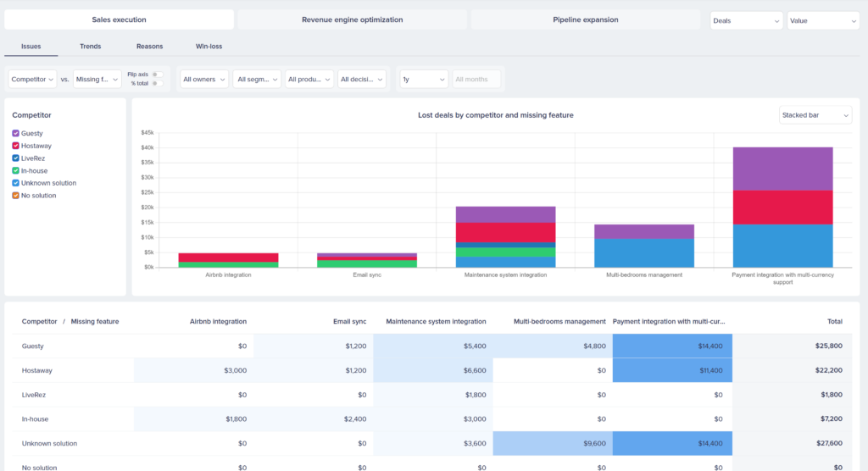
Task: Uncheck the Guesty competitor checkbox
Action: 16,134
